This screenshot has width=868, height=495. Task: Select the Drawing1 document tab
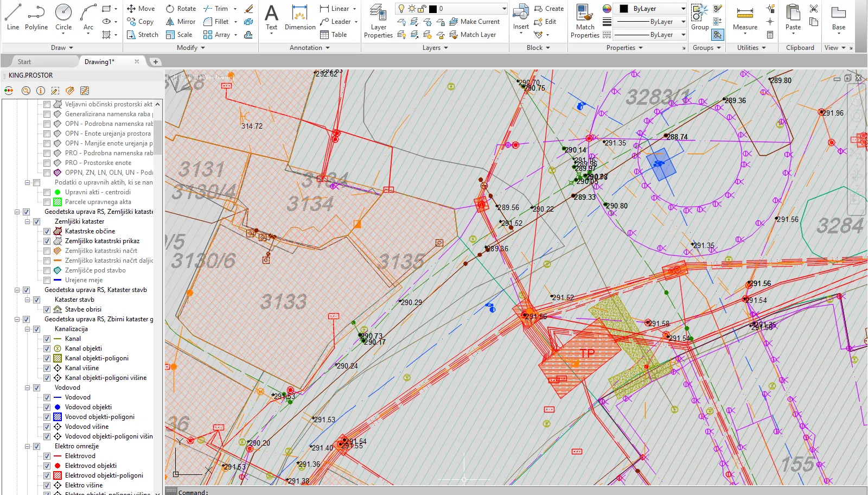point(99,62)
